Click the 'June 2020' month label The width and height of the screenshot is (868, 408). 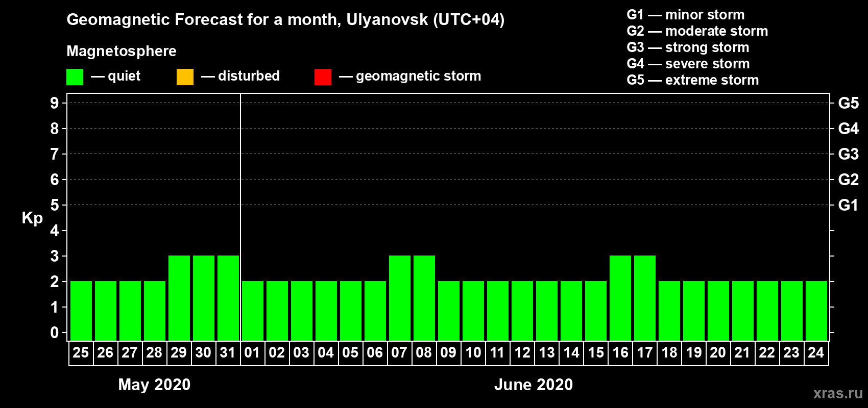pyautogui.click(x=534, y=385)
